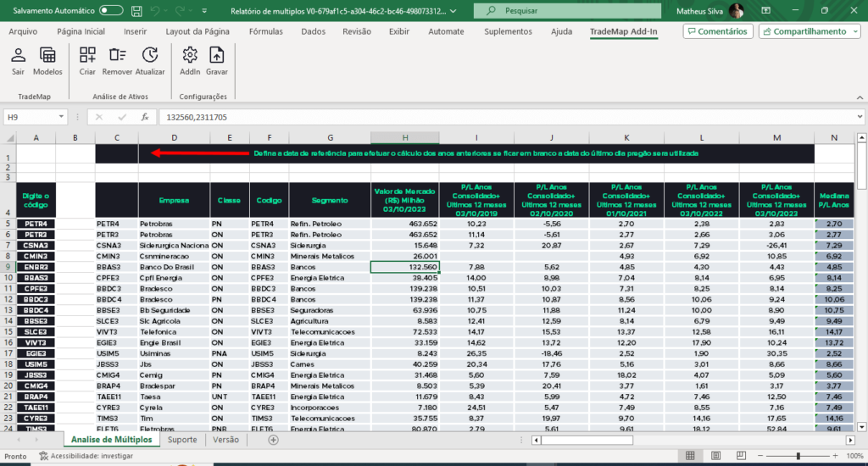Switch to Normal view icon
This screenshot has height=466, width=868.
point(690,456)
